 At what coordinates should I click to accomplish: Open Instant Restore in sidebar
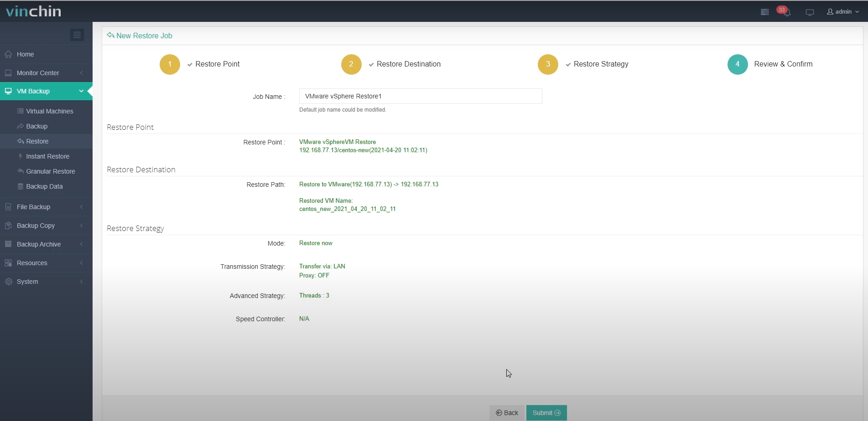(47, 156)
